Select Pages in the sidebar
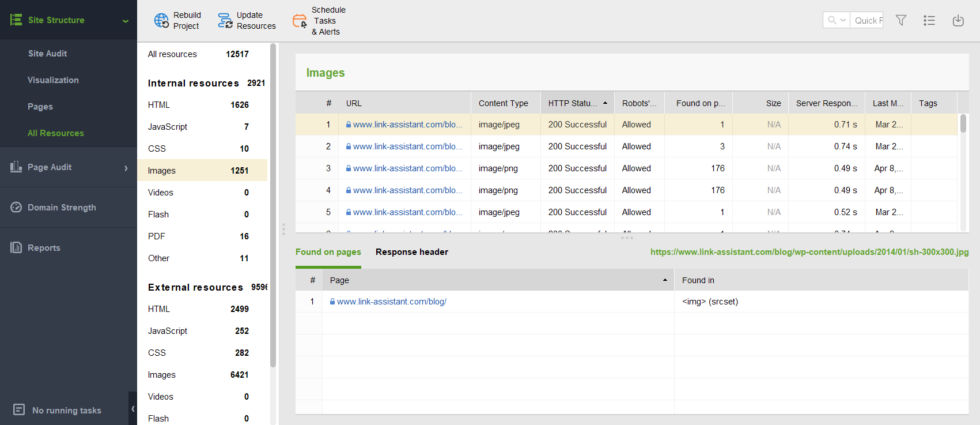Image resolution: width=980 pixels, height=425 pixels. click(x=40, y=107)
